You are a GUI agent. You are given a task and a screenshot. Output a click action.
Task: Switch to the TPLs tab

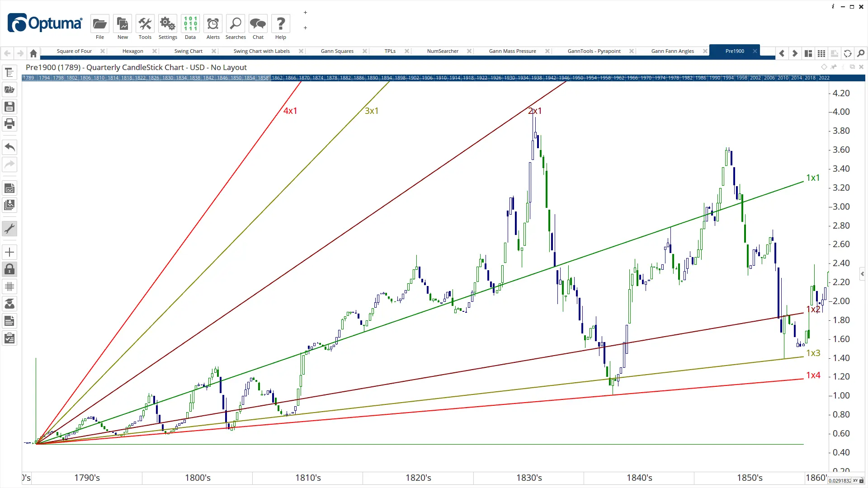click(390, 51)
